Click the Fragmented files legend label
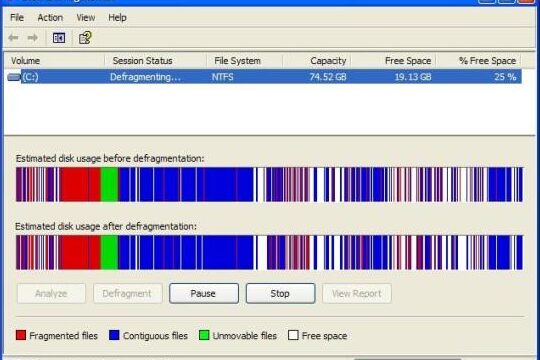The width and height of the screenshot is (540, 360). tap(63, 336)
